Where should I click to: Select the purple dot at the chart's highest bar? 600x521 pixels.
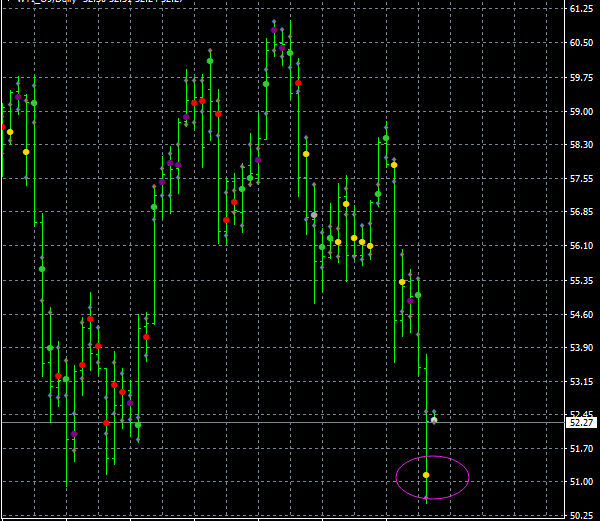point(274,30)
